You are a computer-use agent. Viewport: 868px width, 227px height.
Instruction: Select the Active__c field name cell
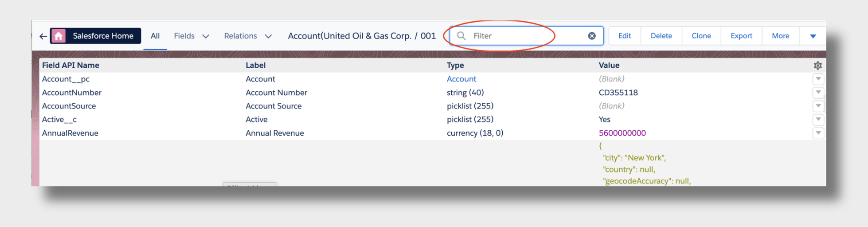coord(59,119)
